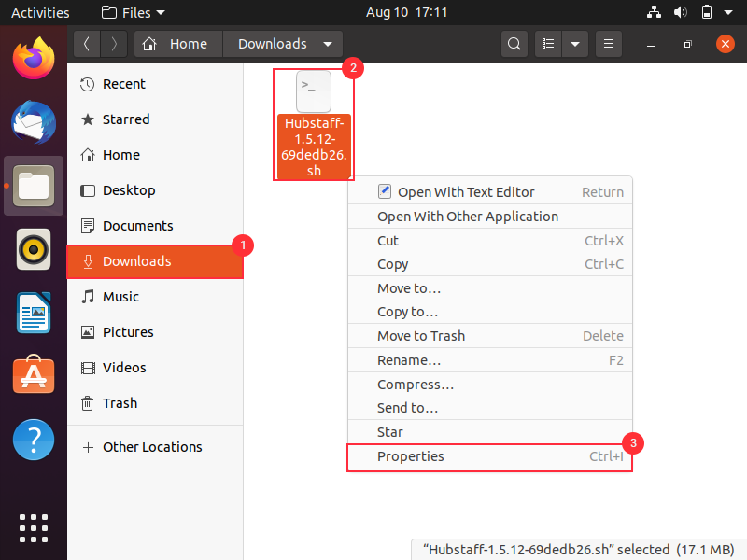747x560 pixels.
Task: Open Documents in the sidebar
Action: [x=155, y=226]
